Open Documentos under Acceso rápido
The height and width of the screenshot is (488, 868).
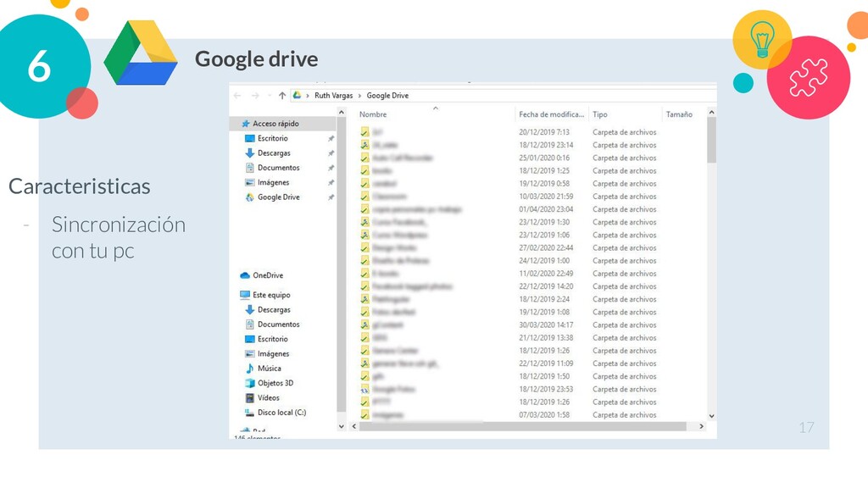[x=278, y=168]
